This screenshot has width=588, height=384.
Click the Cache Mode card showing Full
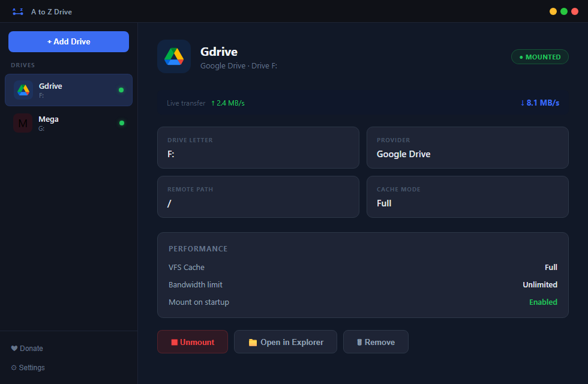[x=467, y=197]
